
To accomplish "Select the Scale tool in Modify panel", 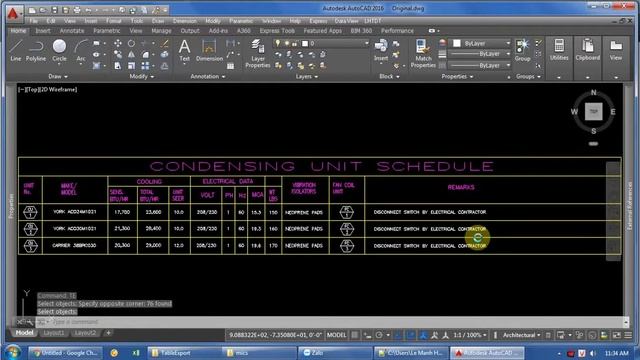I will (131, 65).
